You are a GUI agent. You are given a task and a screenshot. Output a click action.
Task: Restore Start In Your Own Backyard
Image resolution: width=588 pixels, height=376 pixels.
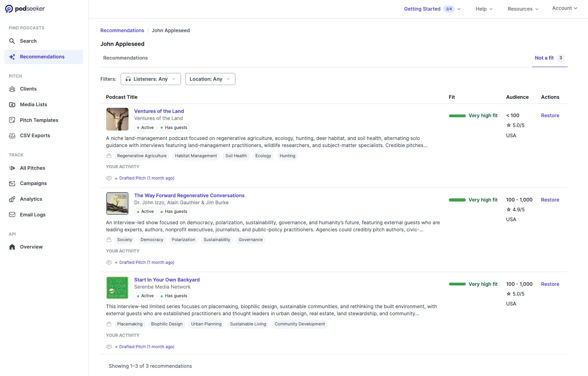[550, 284]
